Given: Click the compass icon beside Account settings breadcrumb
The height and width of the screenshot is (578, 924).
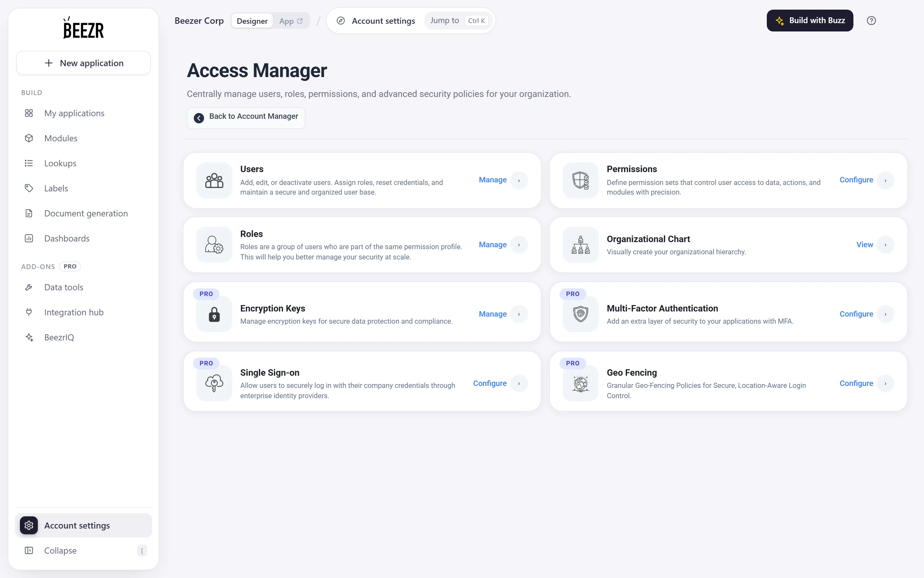Looking at the screenshot, I should (341, 21).
